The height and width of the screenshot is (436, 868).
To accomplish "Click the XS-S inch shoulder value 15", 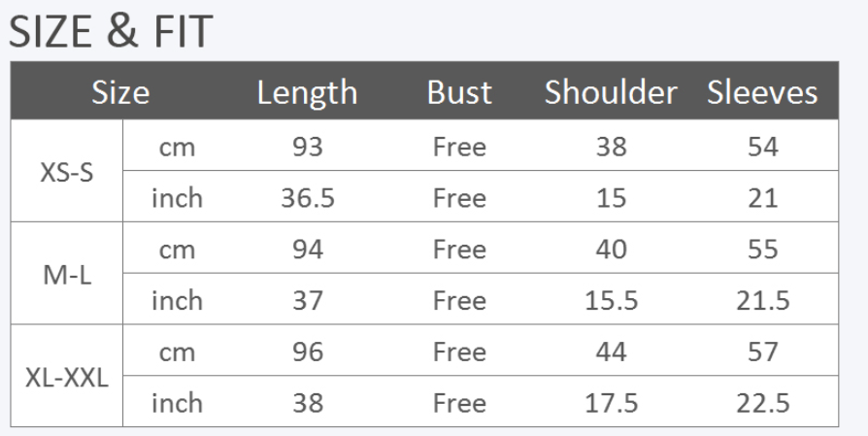I will [x=611, y=198].
